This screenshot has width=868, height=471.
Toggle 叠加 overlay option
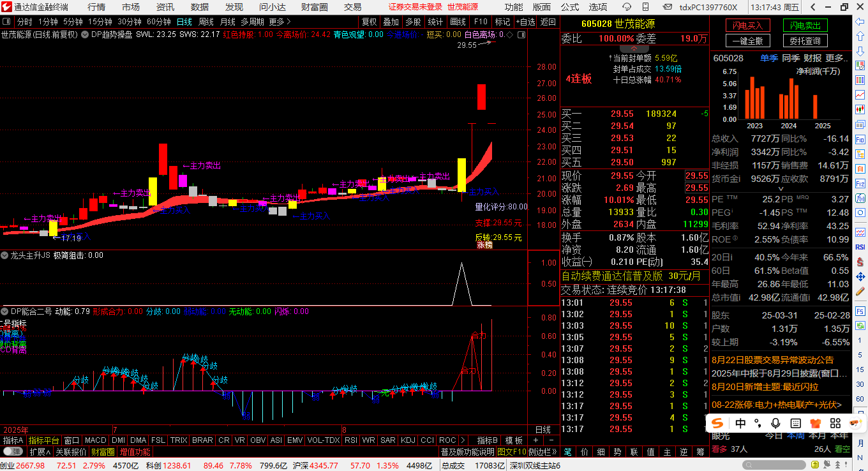coord(391,22)
